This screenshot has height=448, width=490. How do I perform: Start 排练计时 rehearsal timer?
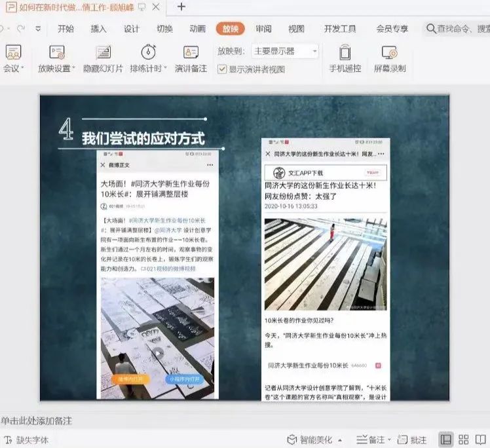click(x=149, y=58)
